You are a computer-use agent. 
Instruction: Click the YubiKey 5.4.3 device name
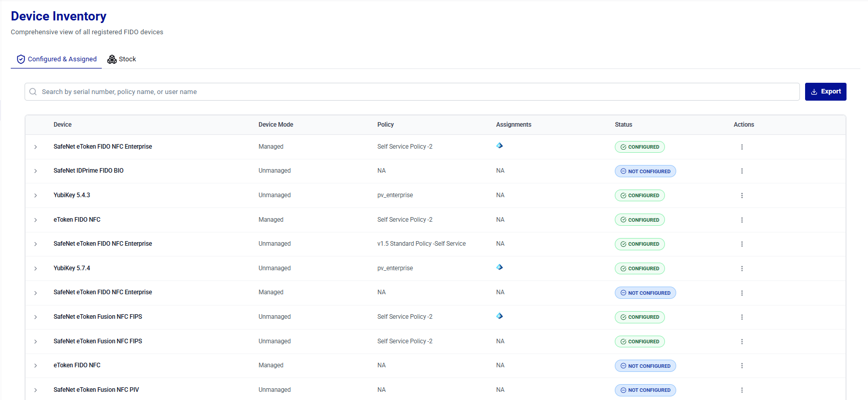click(72, 195)
